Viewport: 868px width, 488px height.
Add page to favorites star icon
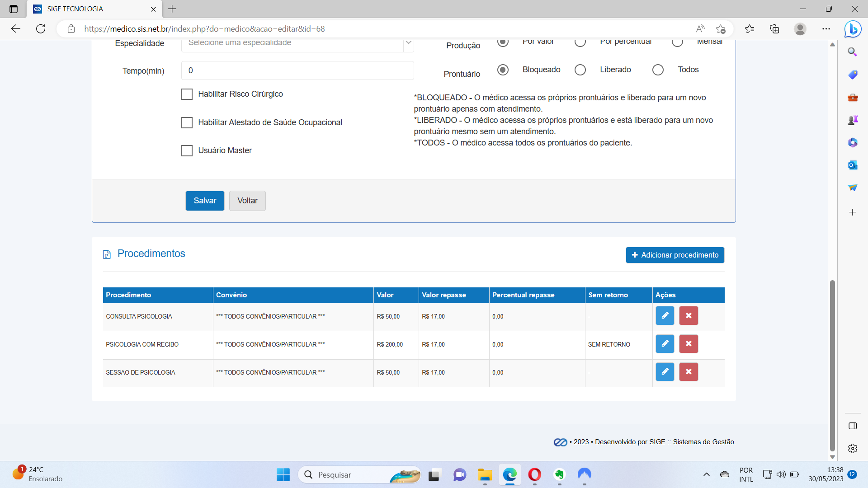click(721, 29)
